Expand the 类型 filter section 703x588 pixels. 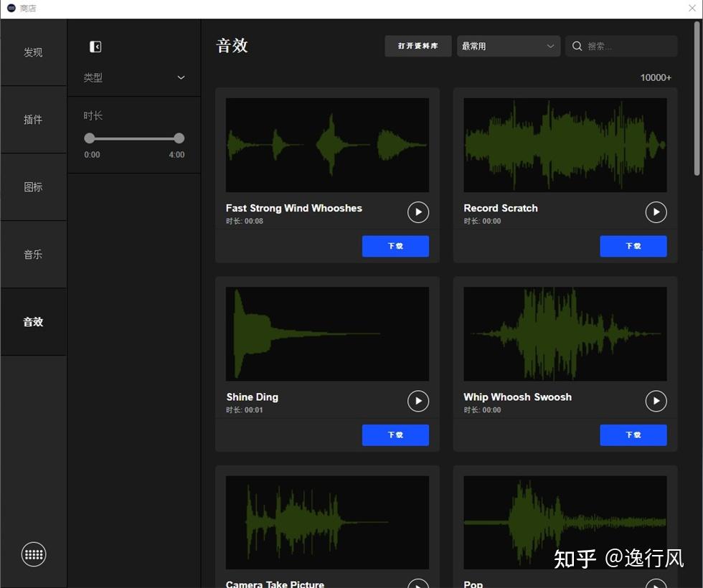coord(134,77)
